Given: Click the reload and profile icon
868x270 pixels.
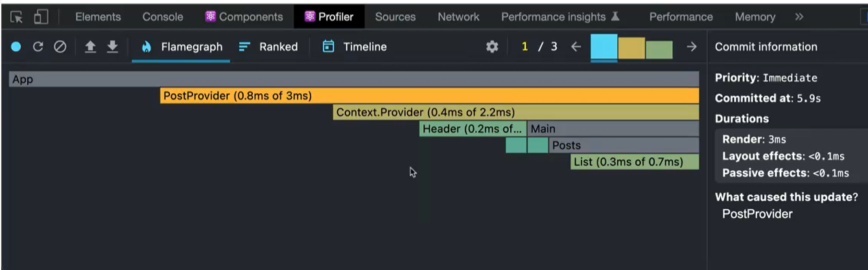Looking at the screenshot, I should pos(38,47).
